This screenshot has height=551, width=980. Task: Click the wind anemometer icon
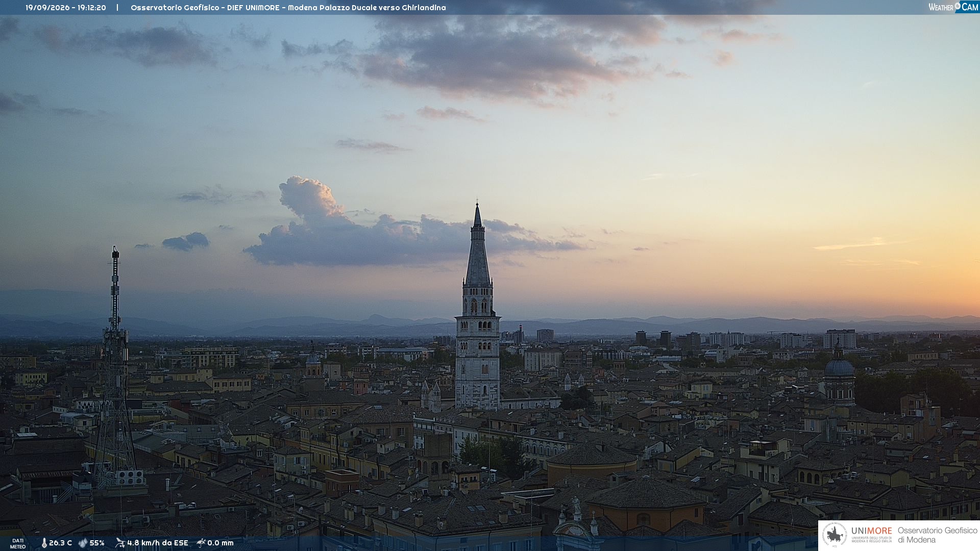[120, 543]
